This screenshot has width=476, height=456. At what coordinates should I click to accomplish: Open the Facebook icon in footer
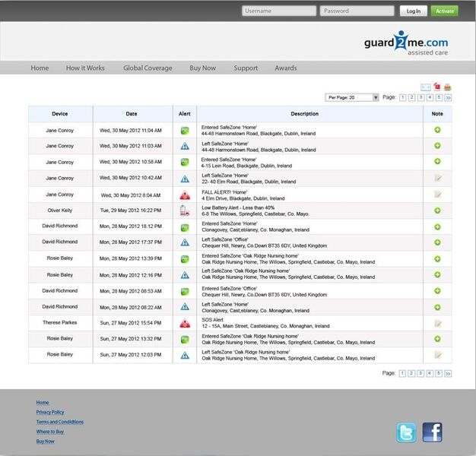click(x=432, y=432)
